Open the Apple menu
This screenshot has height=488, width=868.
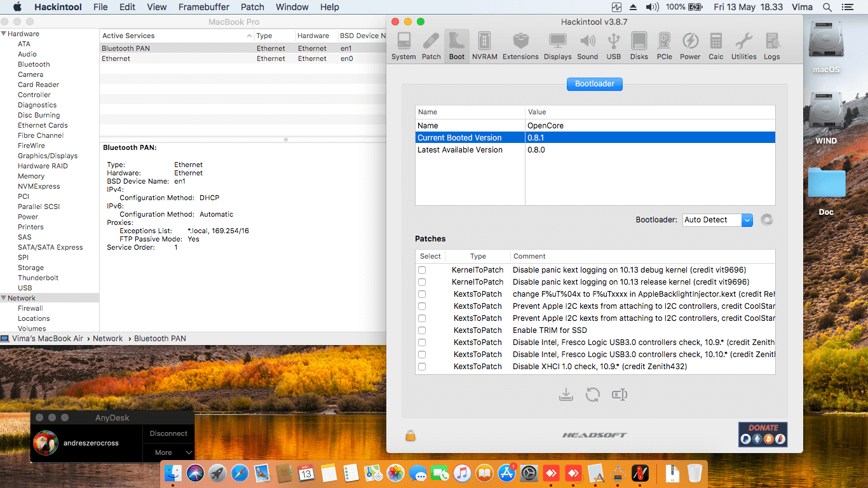[17, 7]
